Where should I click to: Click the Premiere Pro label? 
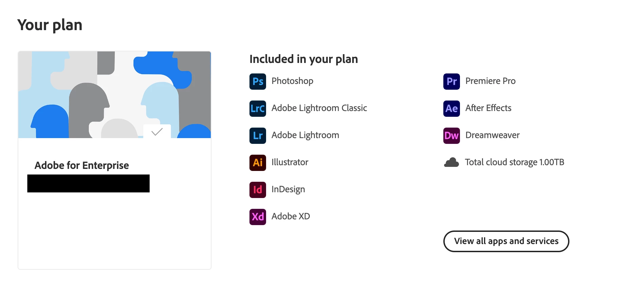click(x=490, y=81)
